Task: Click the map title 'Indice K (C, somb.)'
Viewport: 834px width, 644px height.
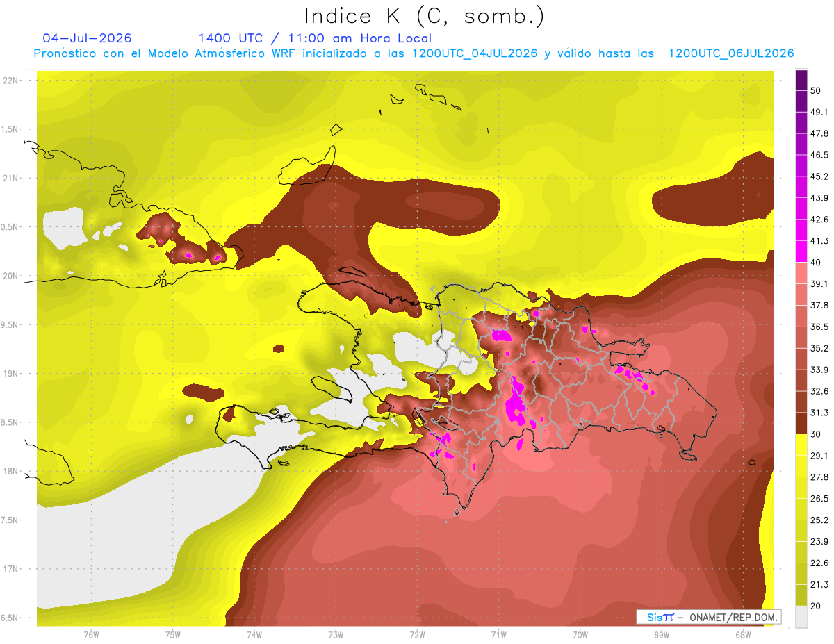Action: (425, 16)
